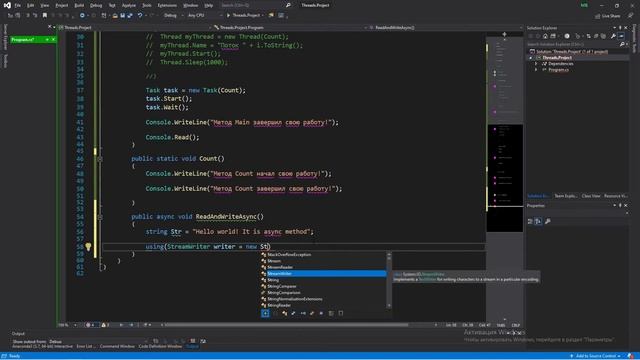Click the lightbulb quick actions icon
The height and width of the screenshot is (360, 640).
pos(88,246)
